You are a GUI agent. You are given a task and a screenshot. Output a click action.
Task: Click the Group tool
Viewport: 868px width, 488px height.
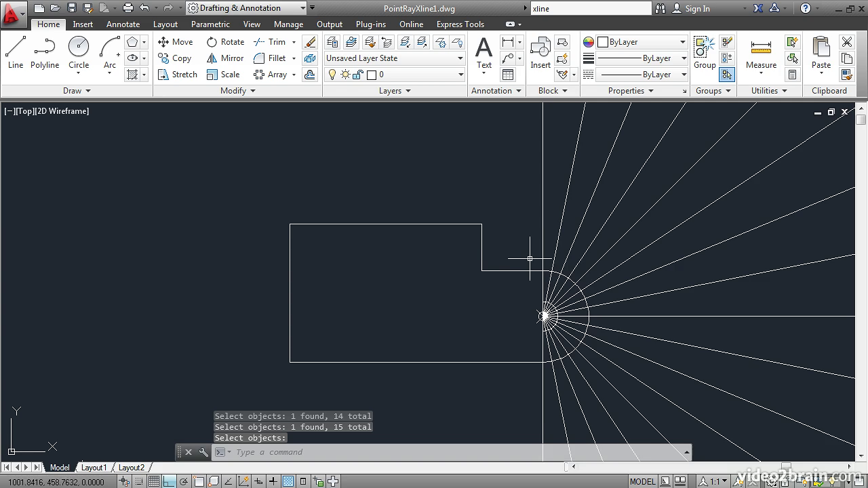coord(705,53)
